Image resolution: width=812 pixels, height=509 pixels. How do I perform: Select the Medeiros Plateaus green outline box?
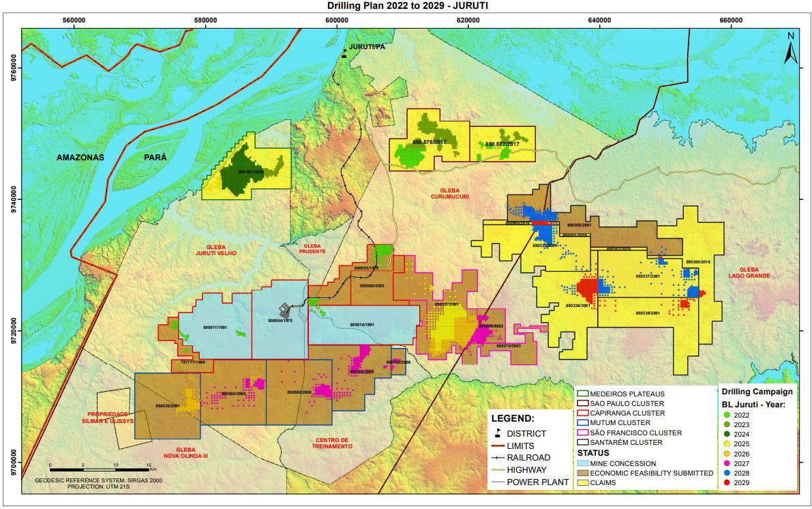[582, 394]
